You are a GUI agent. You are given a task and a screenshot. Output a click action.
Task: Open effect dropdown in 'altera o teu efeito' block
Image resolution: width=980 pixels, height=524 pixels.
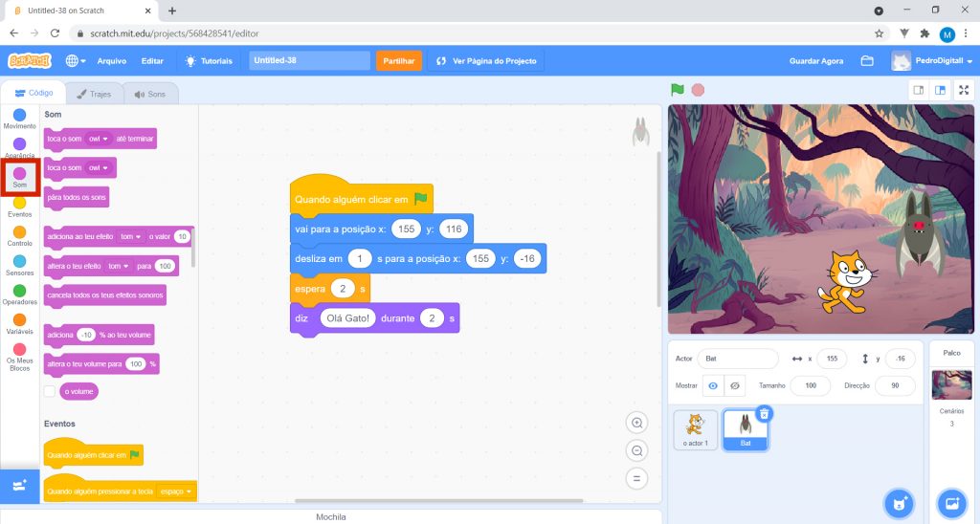[118, 266]
